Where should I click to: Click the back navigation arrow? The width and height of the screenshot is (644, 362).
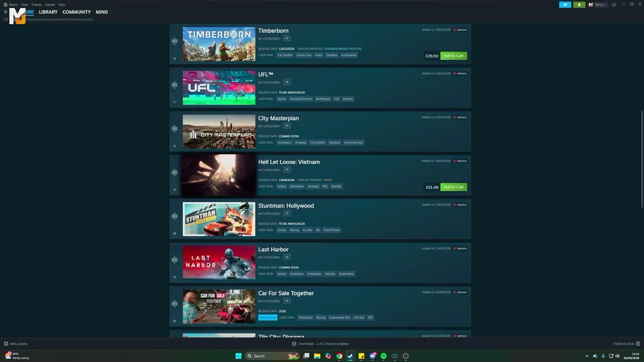pos(6,12)
